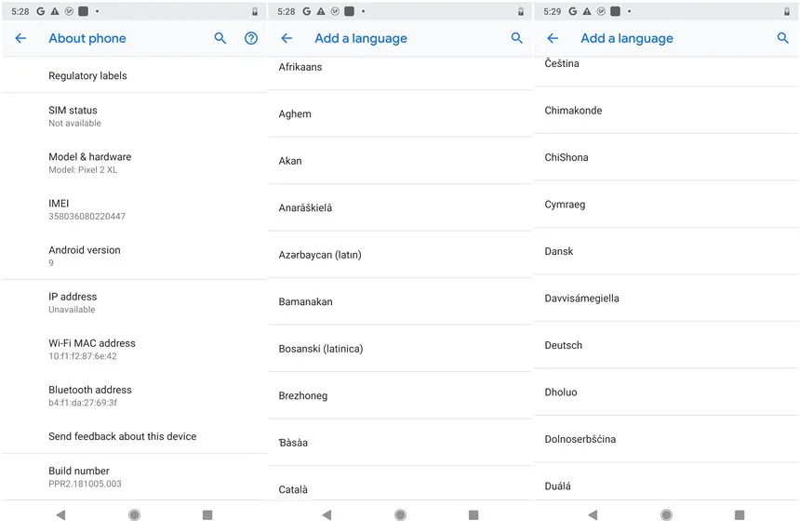
Task: Select the Wi-Fi MAC address row
Action: (134, 349)
